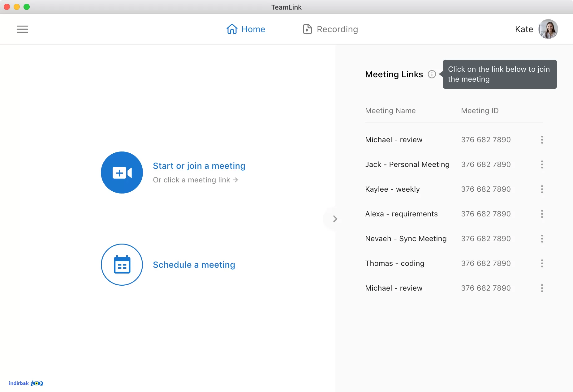
Task: Open more options for Jack - Personal Meeting
Action: point(542,164)
